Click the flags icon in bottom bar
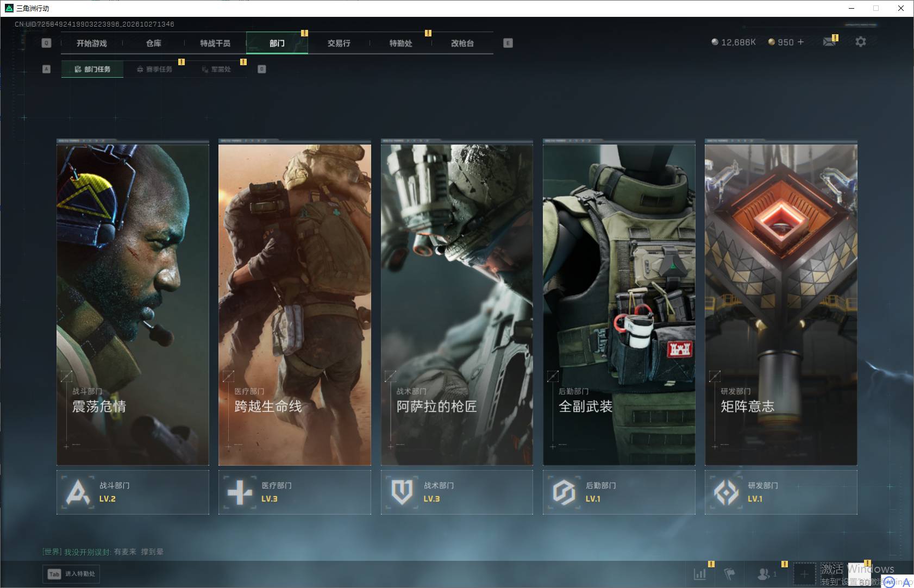Image resolution: width=914 pixels, height=588 pixels. pos(729,573)
